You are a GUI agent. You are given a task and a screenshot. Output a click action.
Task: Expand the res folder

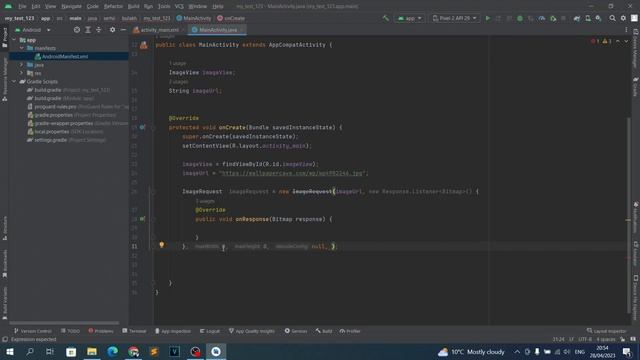[x=22, y=73]
